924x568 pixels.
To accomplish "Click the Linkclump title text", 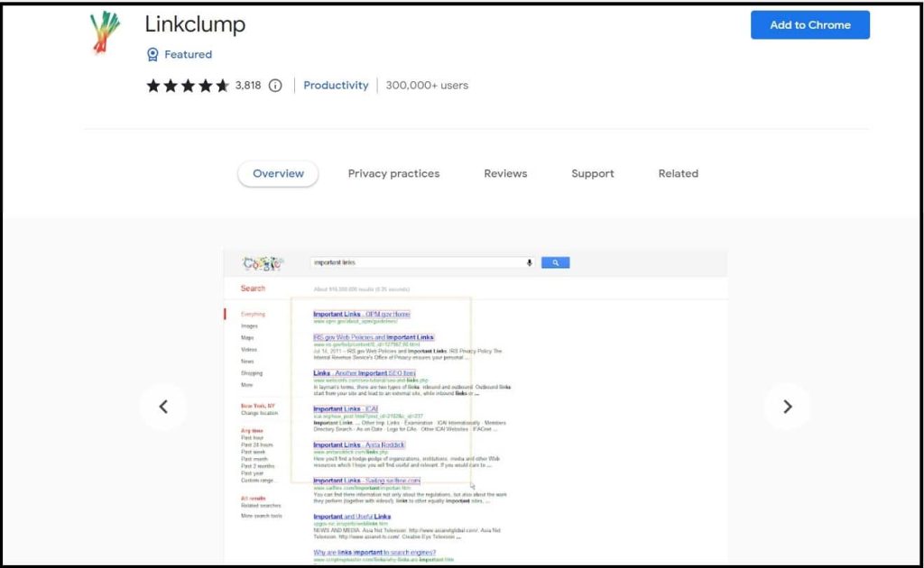I will [195, 24].
